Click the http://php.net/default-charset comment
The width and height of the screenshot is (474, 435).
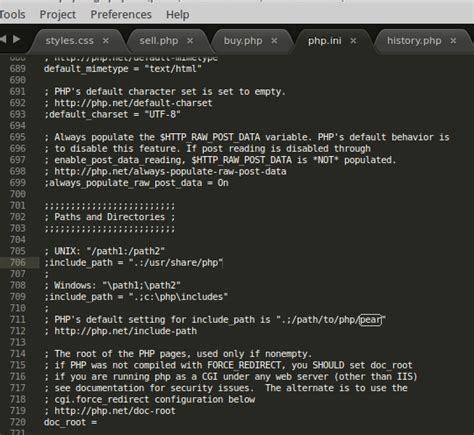[128, 103]
